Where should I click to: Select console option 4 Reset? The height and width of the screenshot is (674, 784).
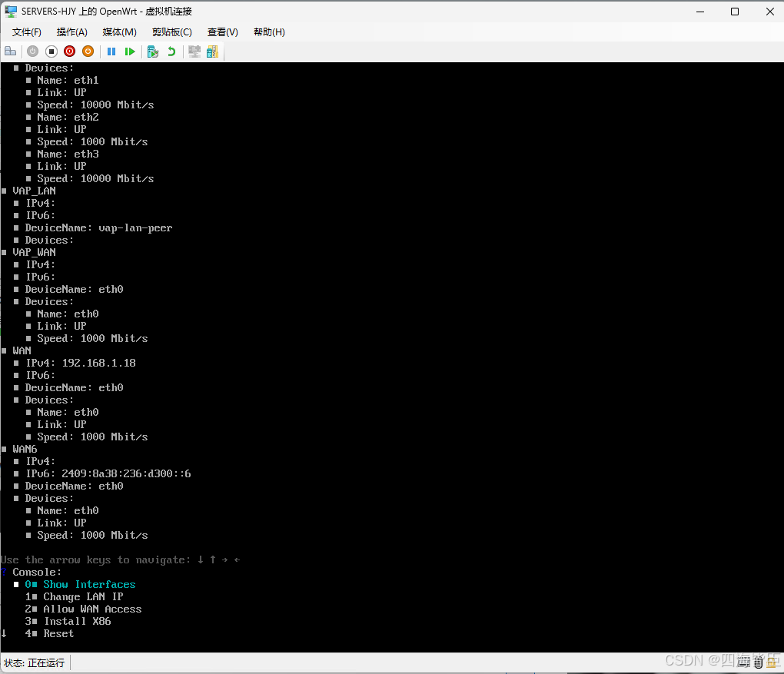coord(49,633)
